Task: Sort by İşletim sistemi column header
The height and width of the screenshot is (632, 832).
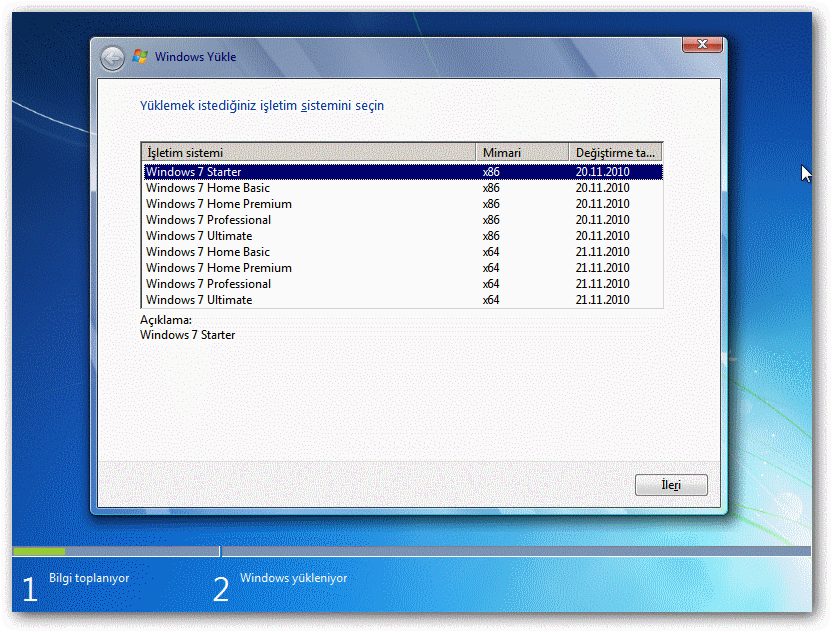Action: click(308, 153)
